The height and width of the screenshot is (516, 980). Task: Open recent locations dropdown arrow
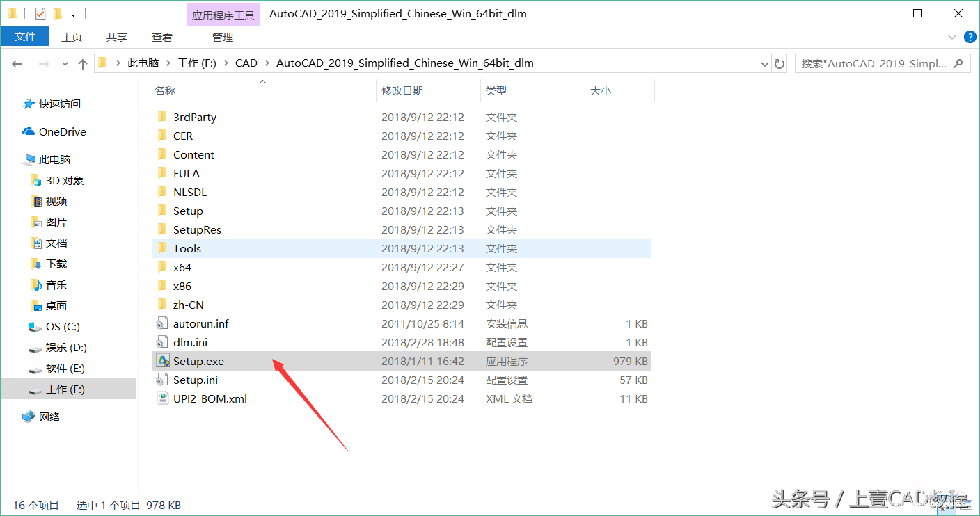65,63
